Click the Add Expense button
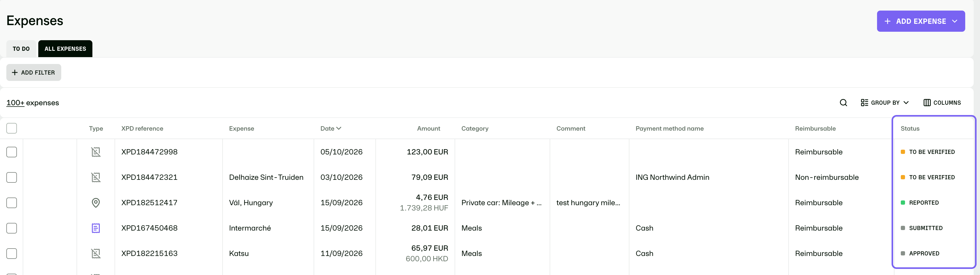The width and height of the screenshot is (980, 275). coord(921,21)
